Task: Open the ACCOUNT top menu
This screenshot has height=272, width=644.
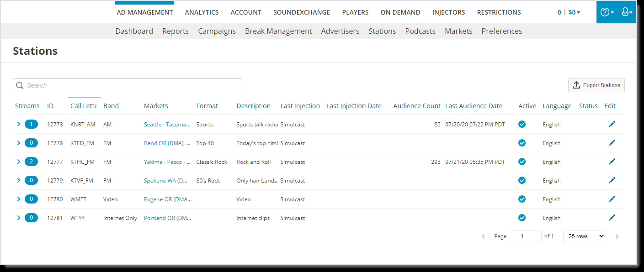Action: point(246,12)
